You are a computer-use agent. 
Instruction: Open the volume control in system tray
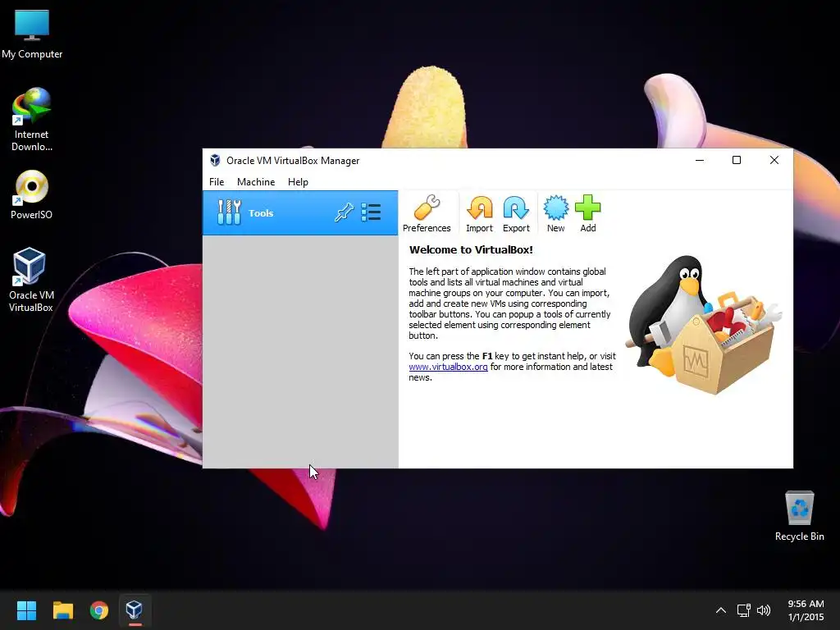pos(764,610)
